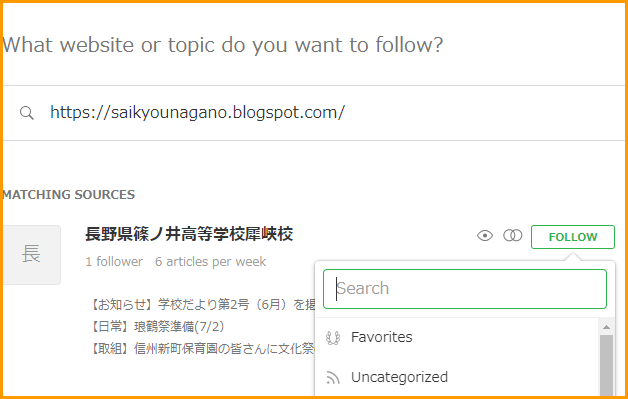Click the gray scrollbar thumb in the feed list

click(x=606, y=365)
